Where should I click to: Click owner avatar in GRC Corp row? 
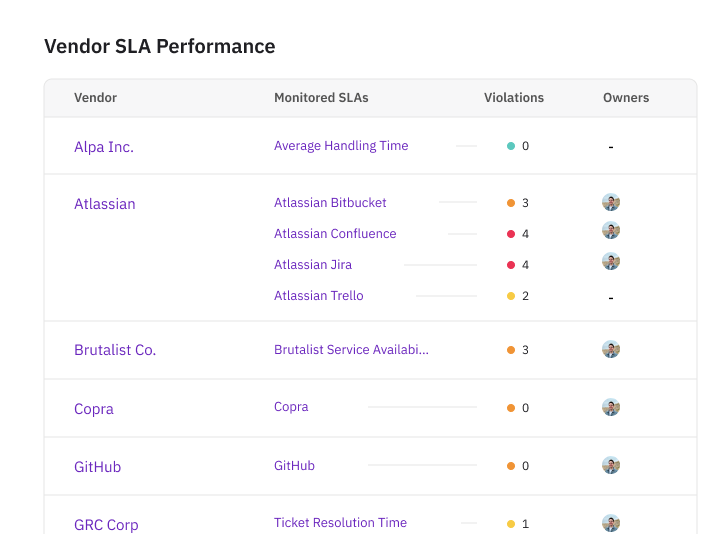tap(611, 523)
